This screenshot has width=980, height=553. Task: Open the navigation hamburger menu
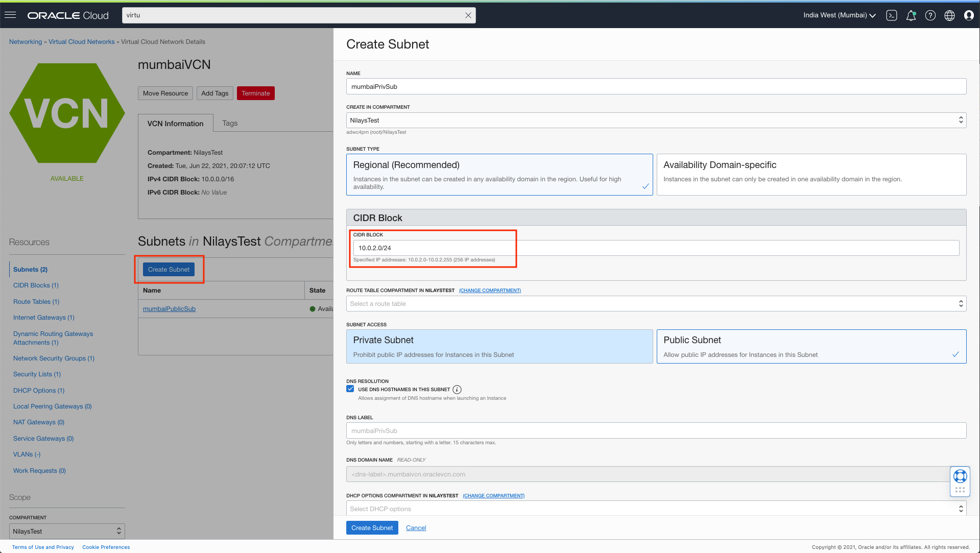point(10,15)
